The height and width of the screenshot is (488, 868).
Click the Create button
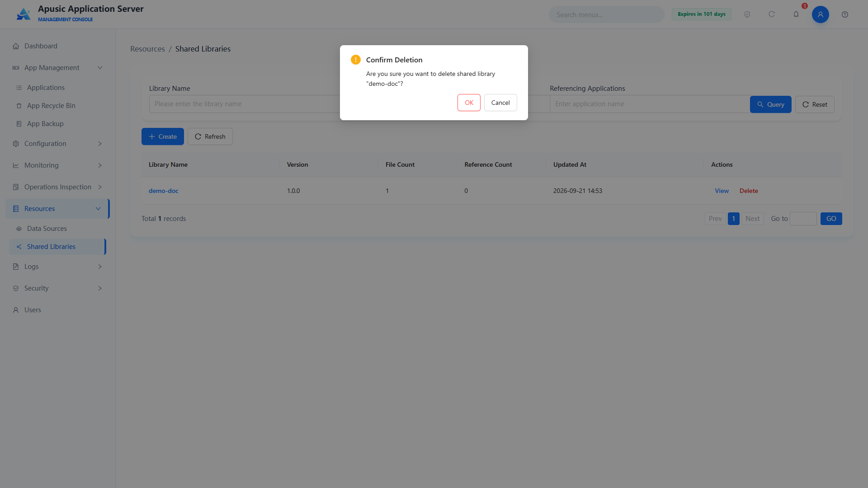[163, 136]
